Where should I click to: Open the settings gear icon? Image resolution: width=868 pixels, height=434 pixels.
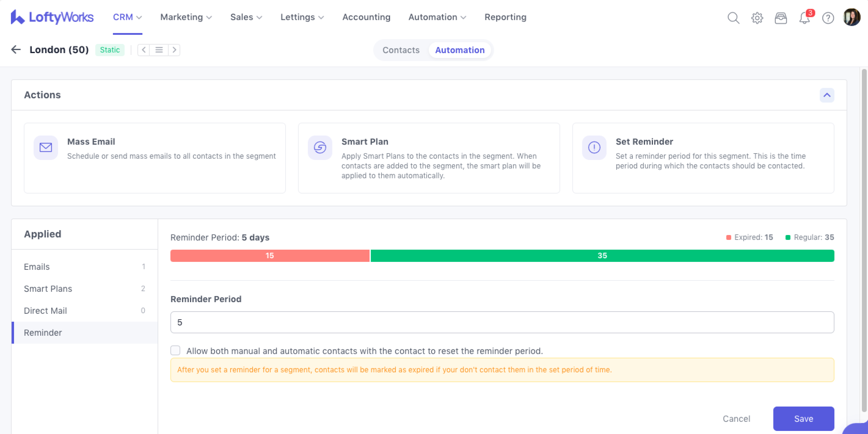tap(757, 17)
